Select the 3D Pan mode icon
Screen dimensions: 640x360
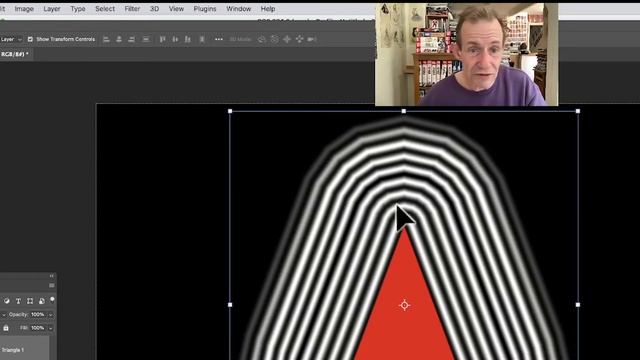pyautogui.click(x=287, y=39)
